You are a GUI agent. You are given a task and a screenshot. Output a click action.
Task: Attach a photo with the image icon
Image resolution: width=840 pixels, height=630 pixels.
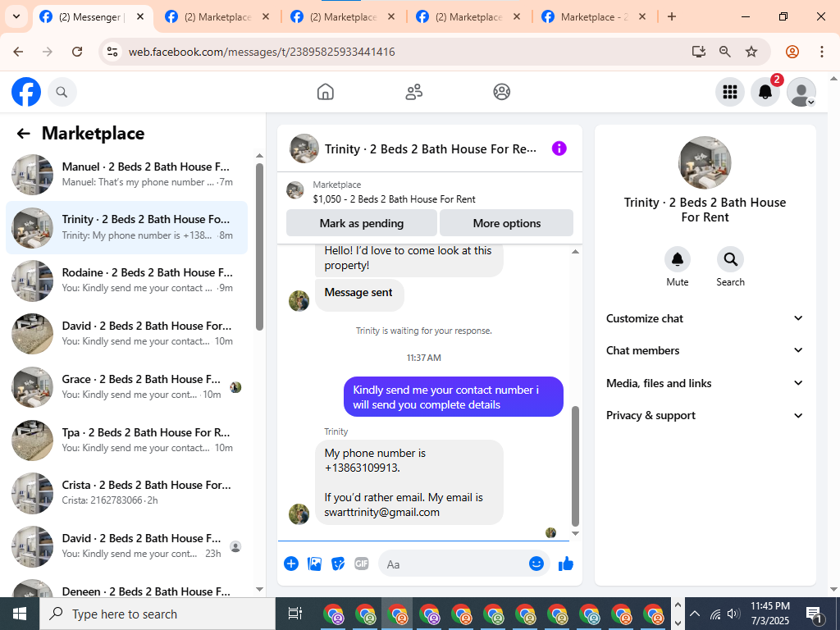pyautogui.click(x=314, y=564)
